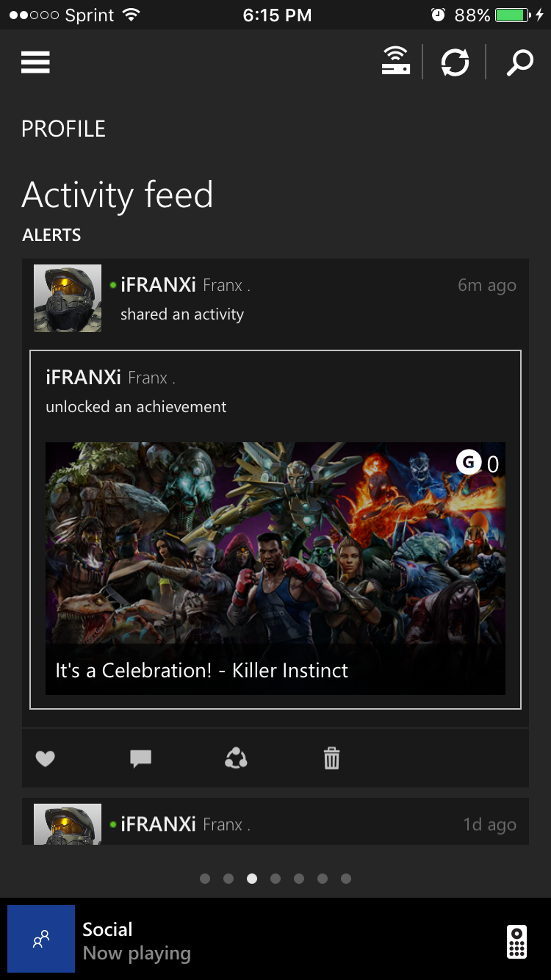Tap the blue Social friends tile
This screenshot has width=551, height=980.
pos(41,939)
